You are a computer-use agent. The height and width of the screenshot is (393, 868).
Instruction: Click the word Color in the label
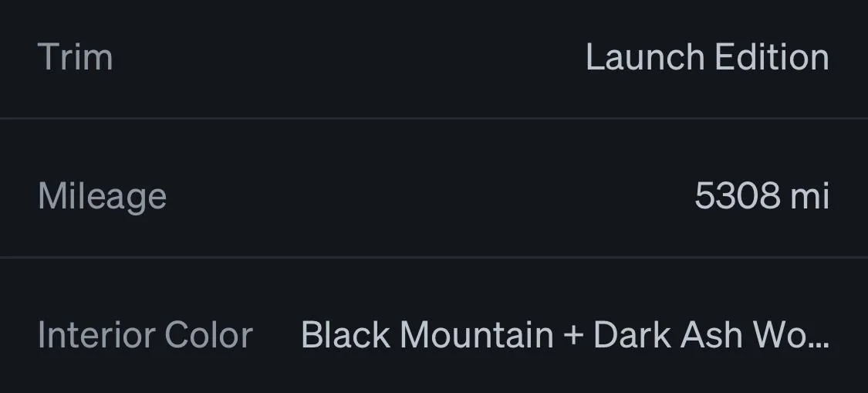pos(209,335)
